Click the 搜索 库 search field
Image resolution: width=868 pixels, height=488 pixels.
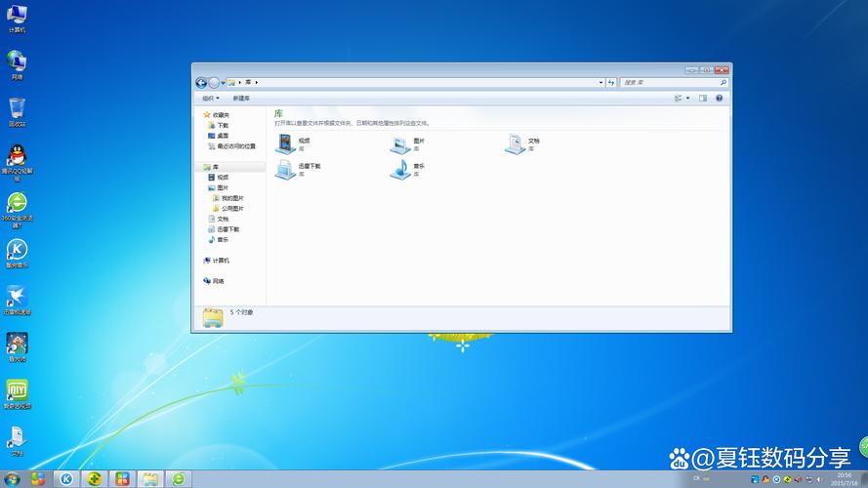coord(670,83)
